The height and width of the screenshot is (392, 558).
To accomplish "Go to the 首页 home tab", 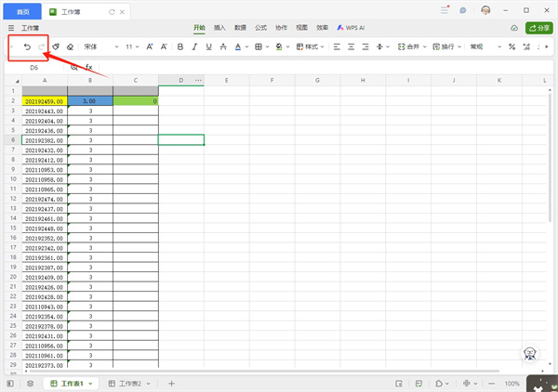I will click(22, 12).
